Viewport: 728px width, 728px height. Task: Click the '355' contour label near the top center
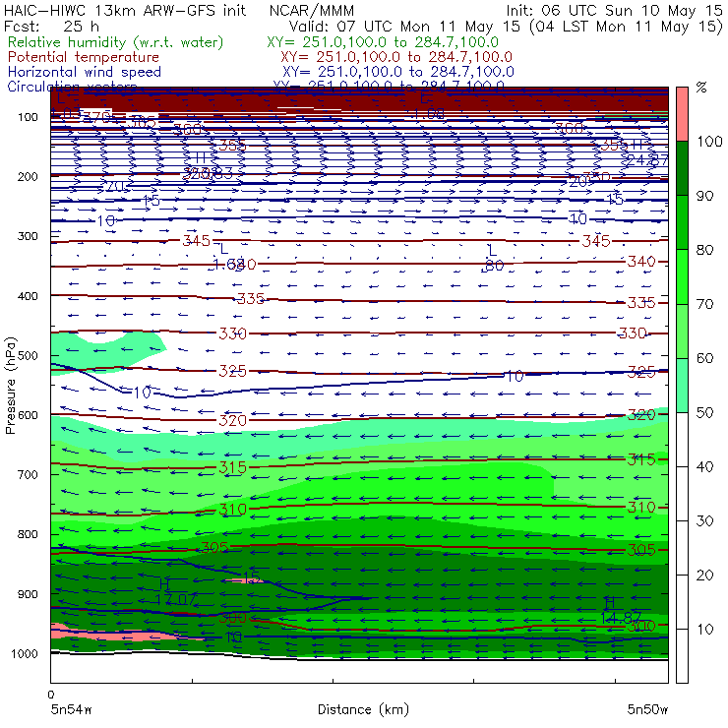point(232,146)
